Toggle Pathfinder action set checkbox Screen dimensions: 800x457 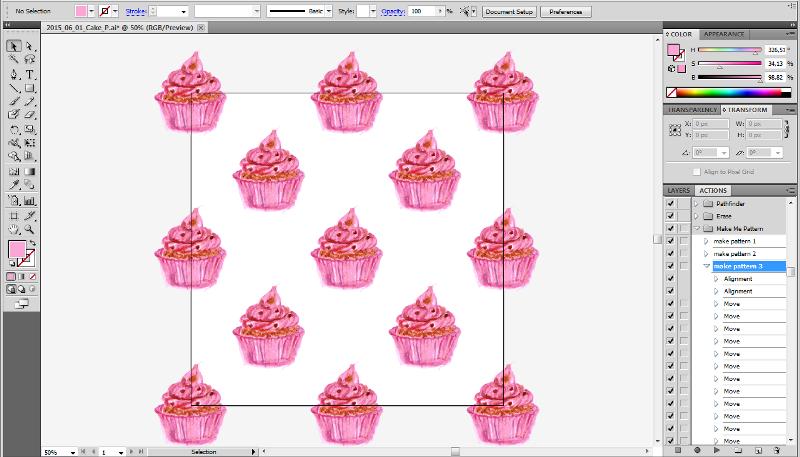pos(670,204)
